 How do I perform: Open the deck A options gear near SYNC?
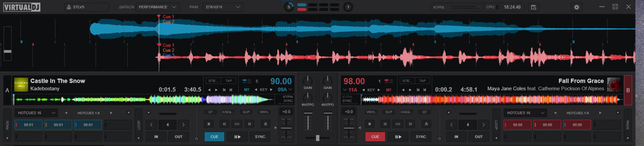tap(197, 139)
